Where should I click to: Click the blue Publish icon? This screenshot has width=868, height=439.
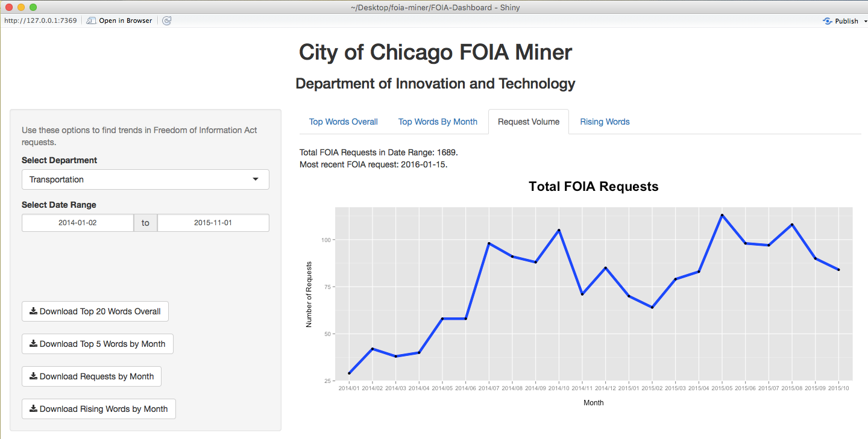(x=828, y=20)
